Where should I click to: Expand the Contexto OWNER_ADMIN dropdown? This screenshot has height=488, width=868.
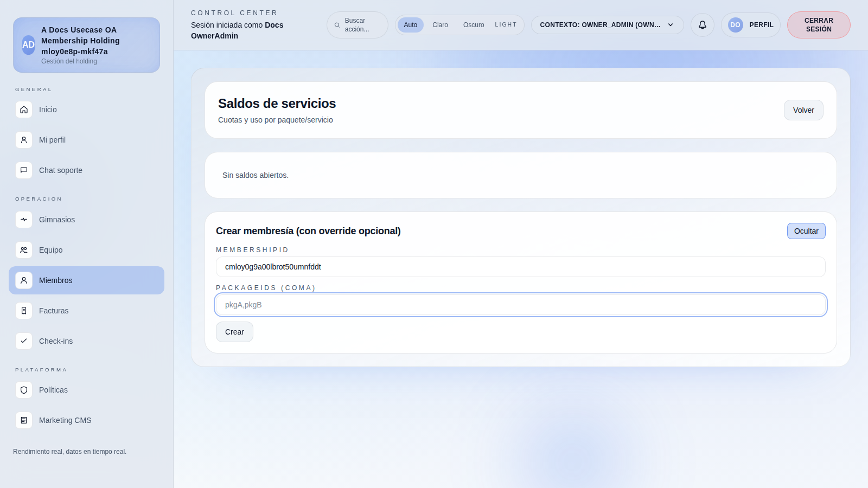click(607, 25)
